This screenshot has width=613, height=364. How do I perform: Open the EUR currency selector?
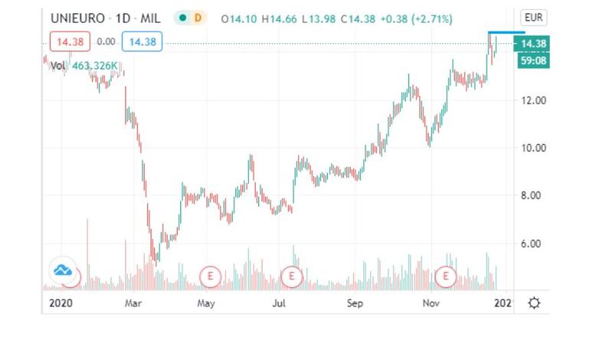(x=533, y=18)
